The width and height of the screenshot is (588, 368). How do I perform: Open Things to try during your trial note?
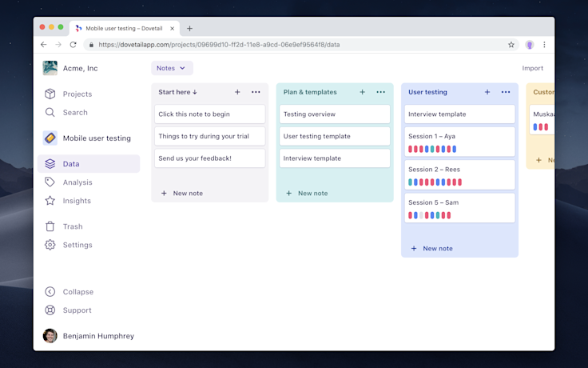pyautogui.click(x=209, y=136)
